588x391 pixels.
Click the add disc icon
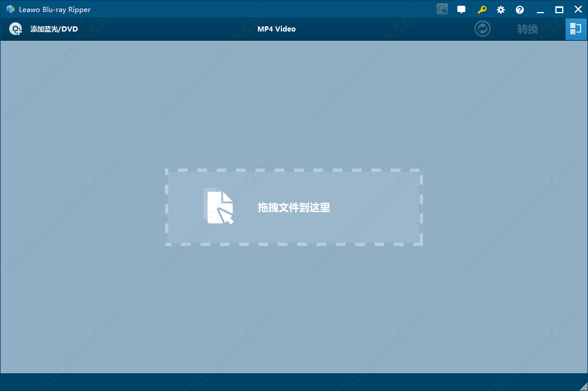[16, 29]
